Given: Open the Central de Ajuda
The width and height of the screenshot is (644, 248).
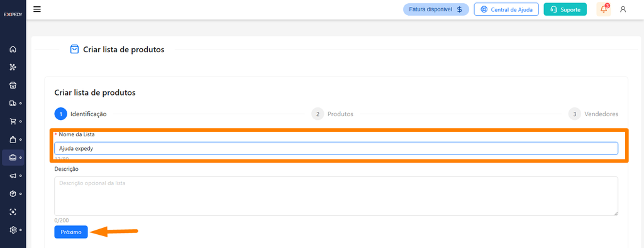Looking at the screenshot, I should pos(506,9).
